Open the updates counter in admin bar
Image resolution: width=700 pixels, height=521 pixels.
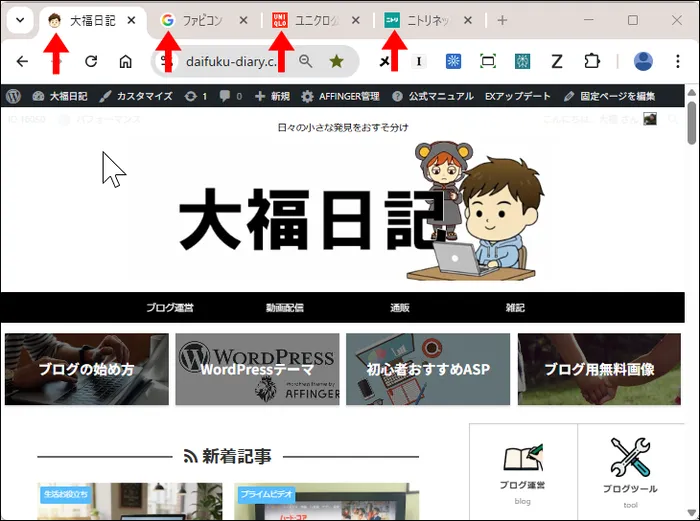[x=196, y=96]
